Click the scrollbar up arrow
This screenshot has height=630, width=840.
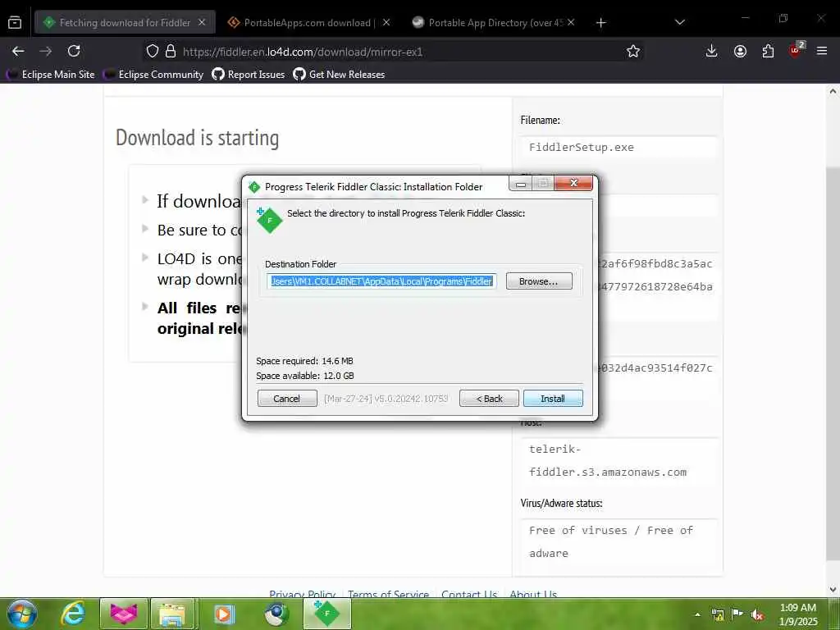[x=833, y=91]
